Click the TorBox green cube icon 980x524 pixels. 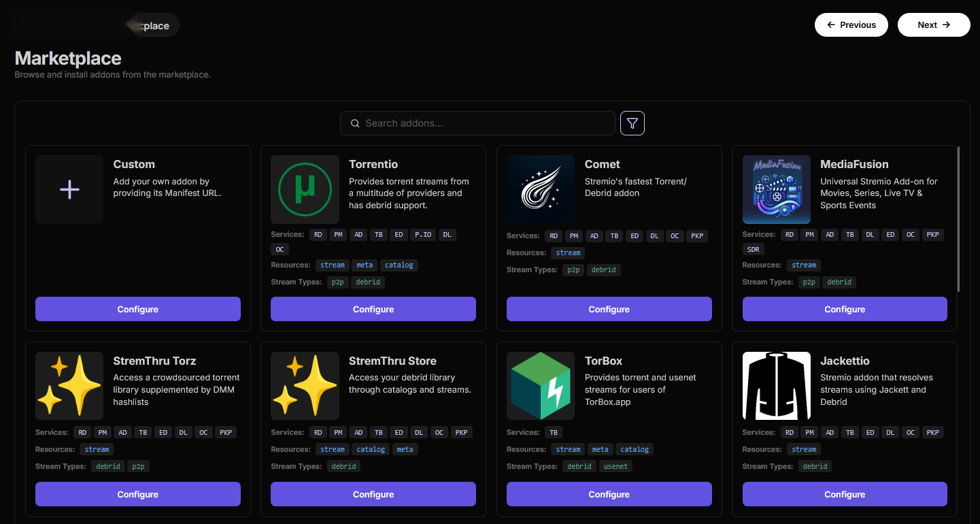541,386
